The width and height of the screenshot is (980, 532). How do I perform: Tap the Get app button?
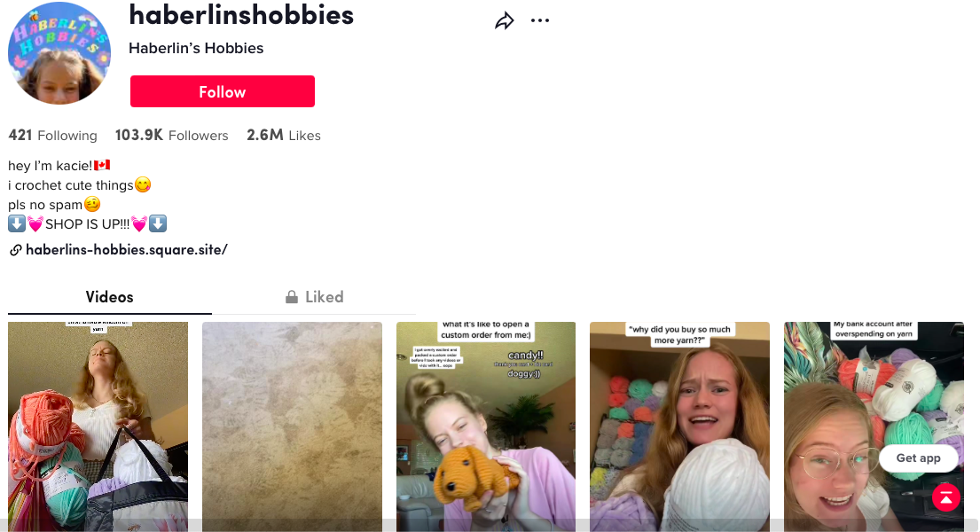[918, 458]
